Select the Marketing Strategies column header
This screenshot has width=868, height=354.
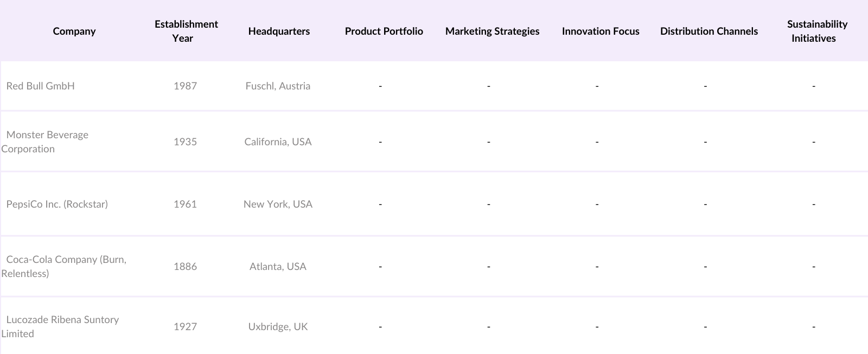(x=492, y=31)
